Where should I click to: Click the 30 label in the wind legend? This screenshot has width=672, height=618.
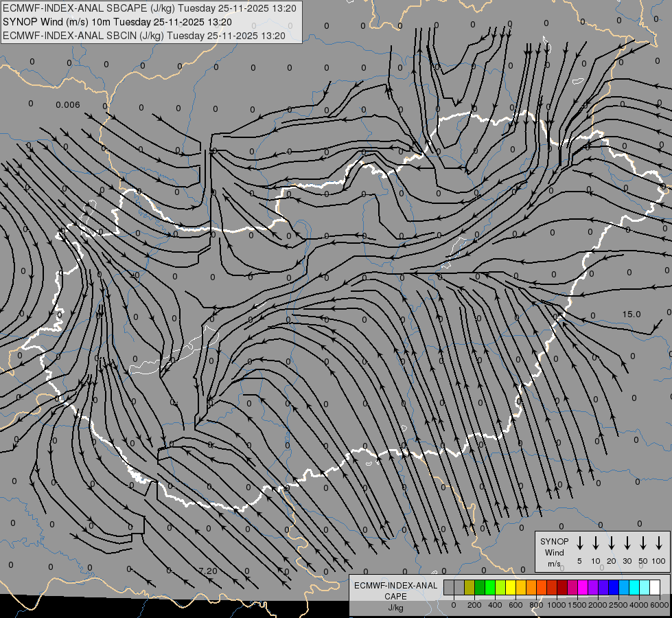(627, 561)
